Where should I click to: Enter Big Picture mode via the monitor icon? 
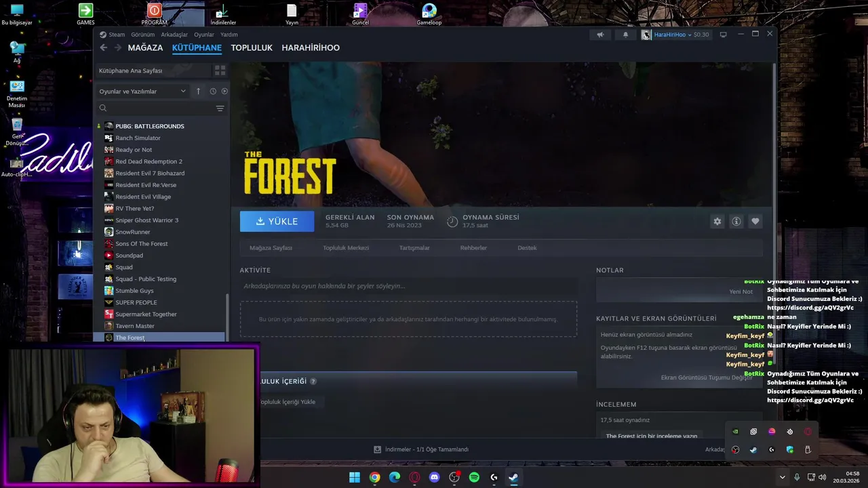pyautogui.click(x=724, y=35)
